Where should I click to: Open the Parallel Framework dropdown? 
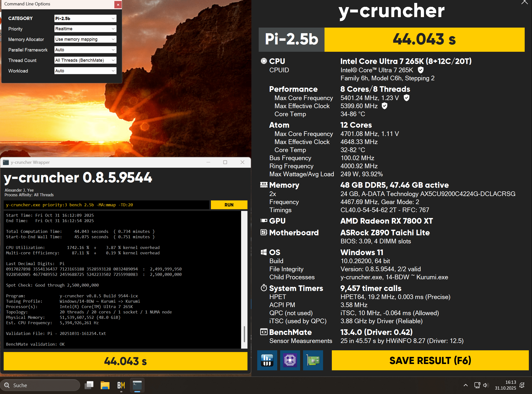click(x=85, y=50)
